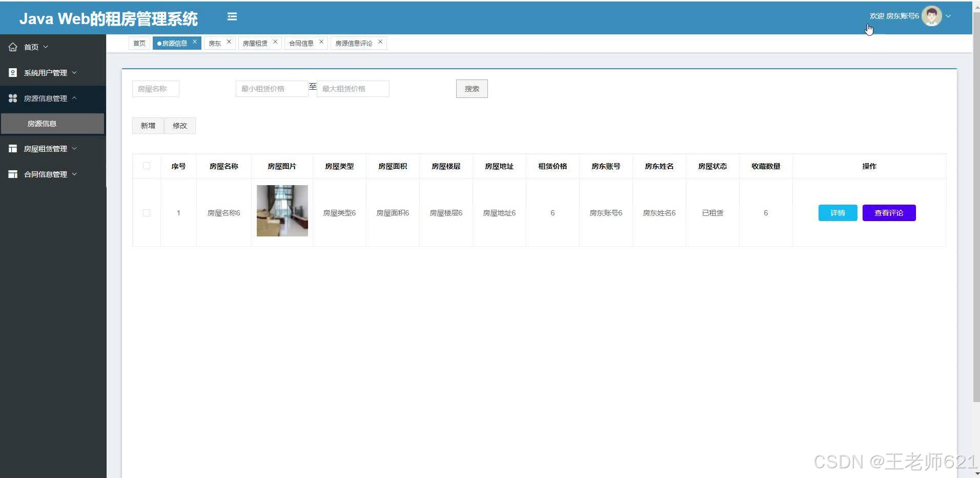Focus the 最小租赁价格 input field
This screenshot has height=478, width=980.
272,89
